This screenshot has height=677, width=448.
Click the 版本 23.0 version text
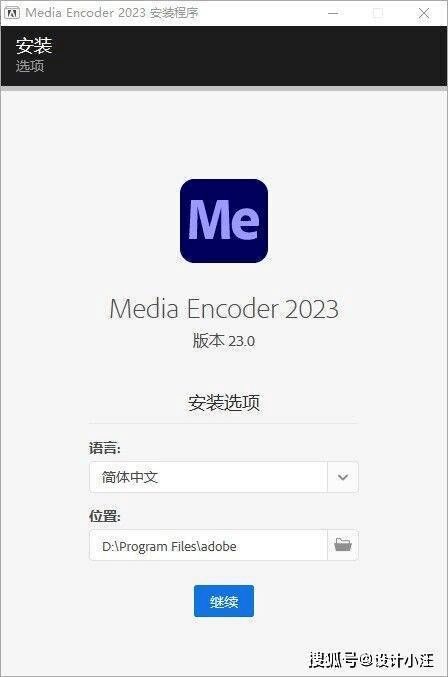[x=224, y=341]
